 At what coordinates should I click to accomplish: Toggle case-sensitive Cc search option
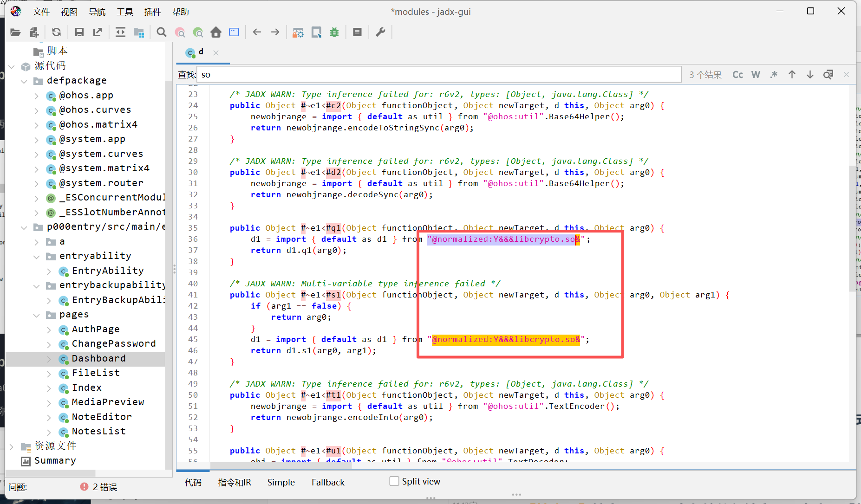[737, 75]
